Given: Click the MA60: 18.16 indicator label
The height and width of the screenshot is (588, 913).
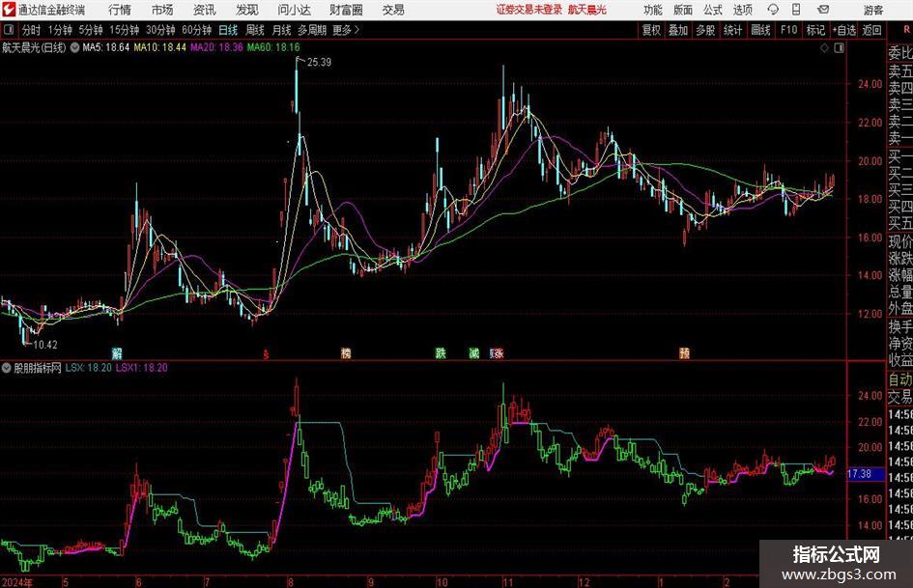Looking at the screenshot, I should (x=273, y=47).
